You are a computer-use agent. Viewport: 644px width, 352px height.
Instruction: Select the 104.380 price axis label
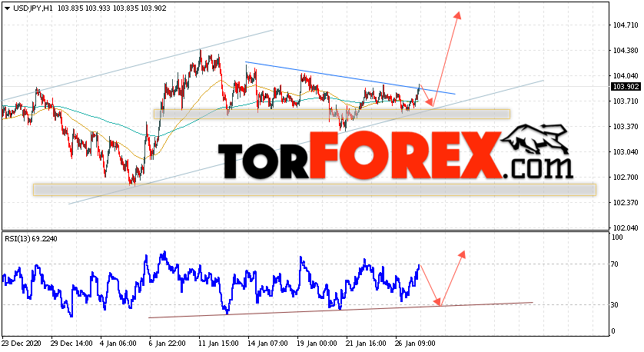(x=626, y=51)
